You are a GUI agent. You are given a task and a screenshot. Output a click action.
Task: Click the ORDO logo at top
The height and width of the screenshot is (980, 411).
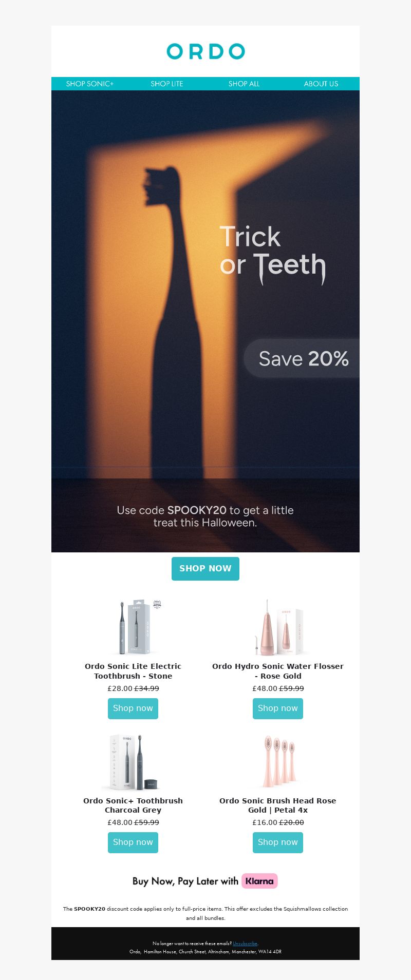206,51
